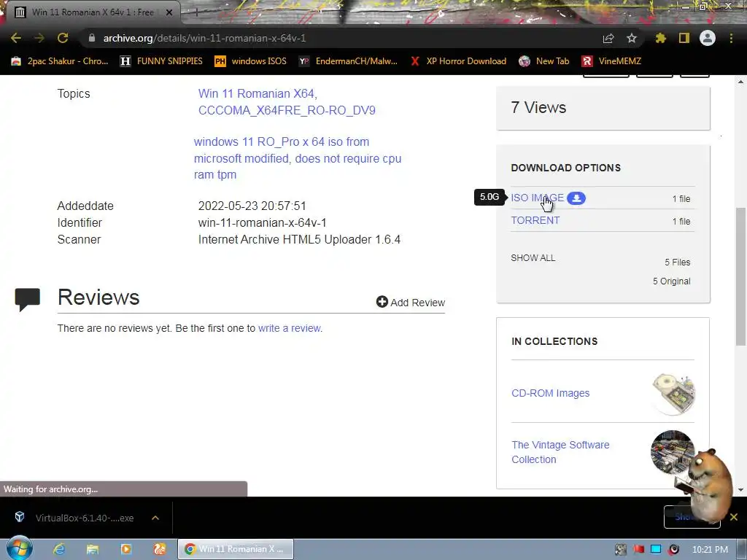Click the Reviews speech bubble icon

click(28, 300)
